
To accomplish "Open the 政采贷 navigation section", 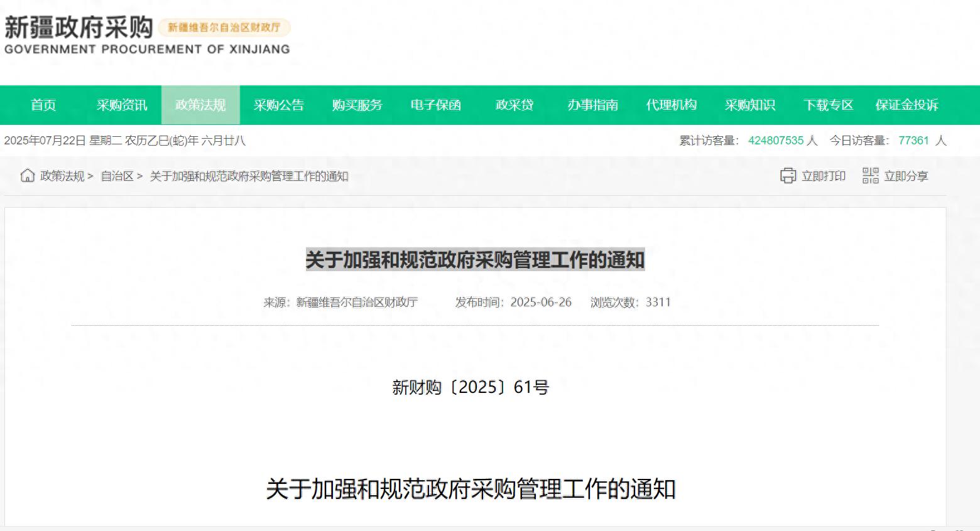I will click(515, 105).
